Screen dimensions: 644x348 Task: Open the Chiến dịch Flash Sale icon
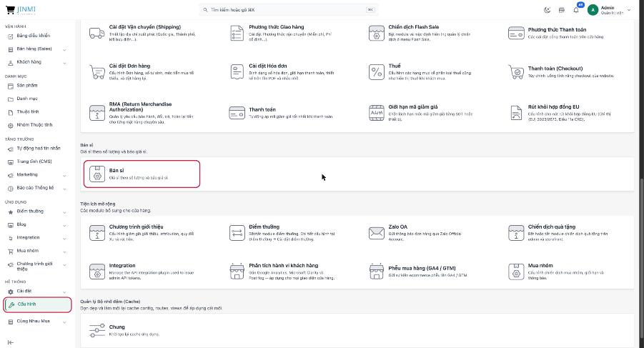[x=377, y=34]
